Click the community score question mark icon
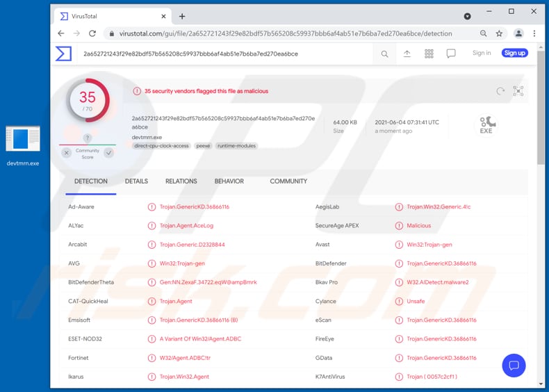Screen dimensions: 549x392 tap(88, 138)
